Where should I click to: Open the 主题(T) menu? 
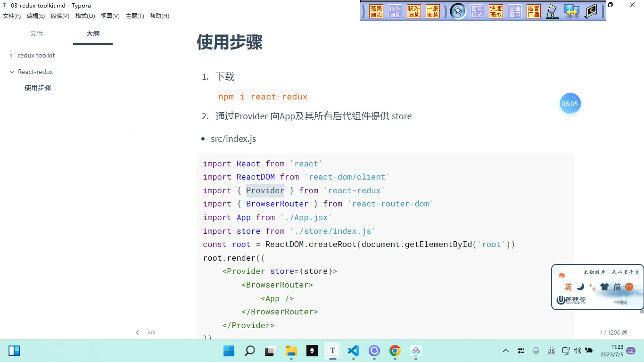135,16
